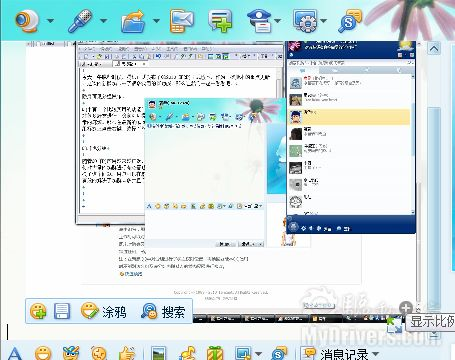Viewport: 455px width, 360px height.
Task: Create a discussion group via chat-plus icon
Action: (220, 21)
